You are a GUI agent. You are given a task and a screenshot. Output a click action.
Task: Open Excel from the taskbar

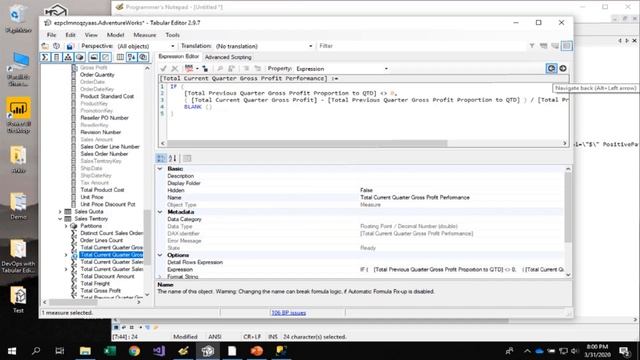pos(110,351)
